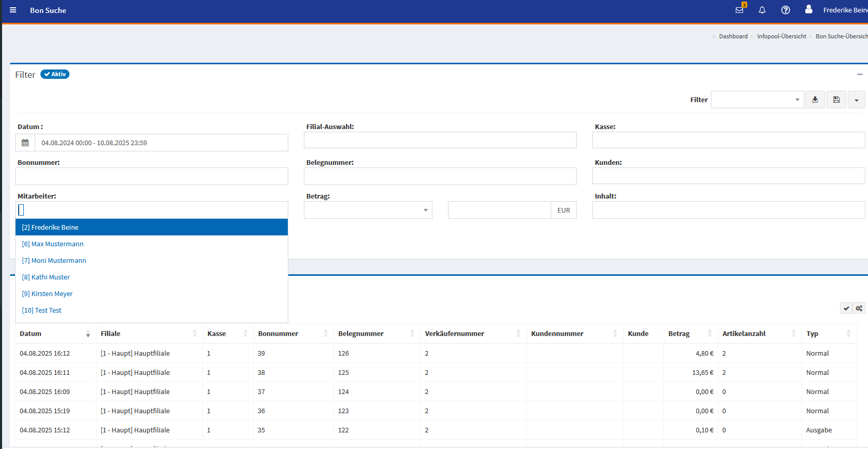The image size is (868, 449).
Task: Open the saved Filter dropdown
Action: pos(757,100)
